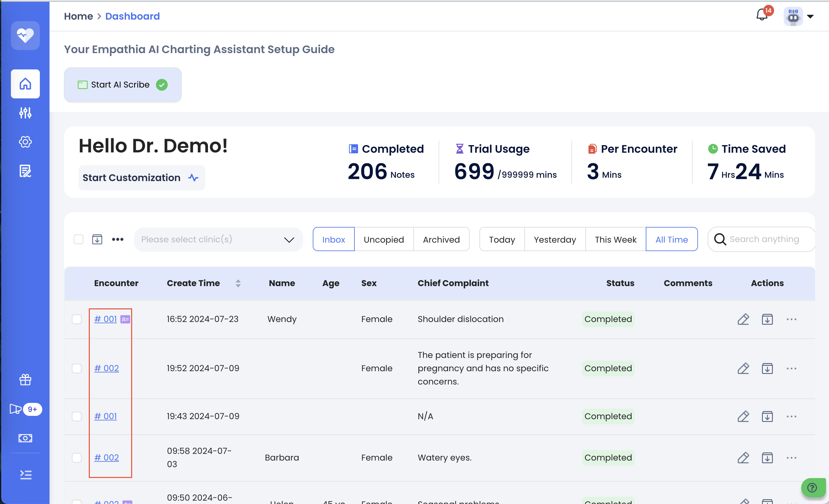Open the clinic selection dropdown
The width and height of the screenshot is (829, 504).
(218, 239)
